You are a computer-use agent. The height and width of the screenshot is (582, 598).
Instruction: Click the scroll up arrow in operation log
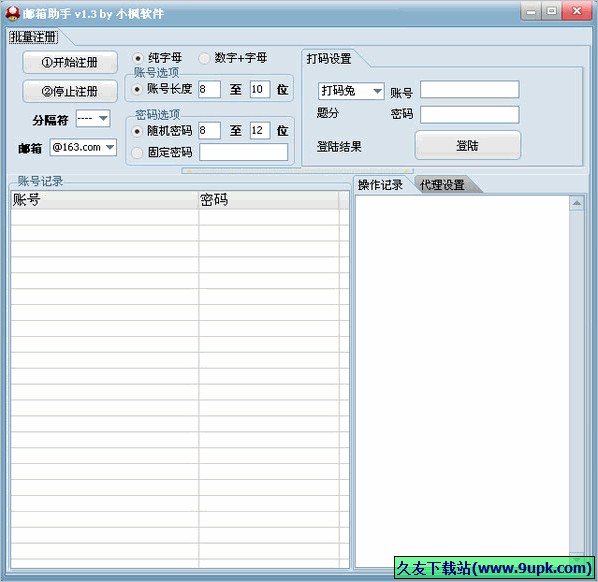577,203
